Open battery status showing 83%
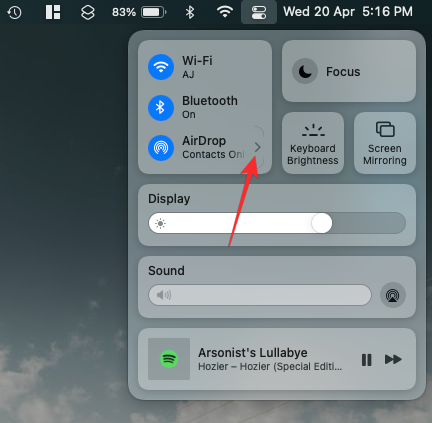 pyautogui.click(x=139, y=12)
